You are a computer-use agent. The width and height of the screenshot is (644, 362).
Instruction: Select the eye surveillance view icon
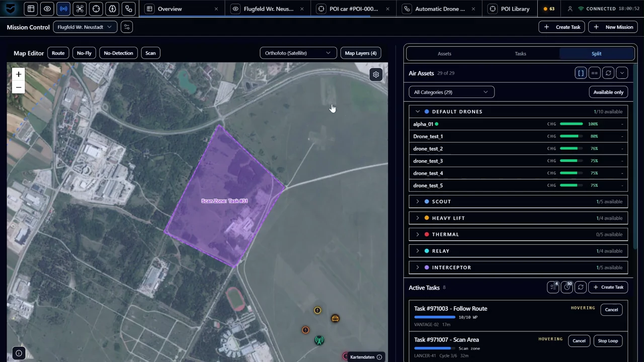point(47,9)
